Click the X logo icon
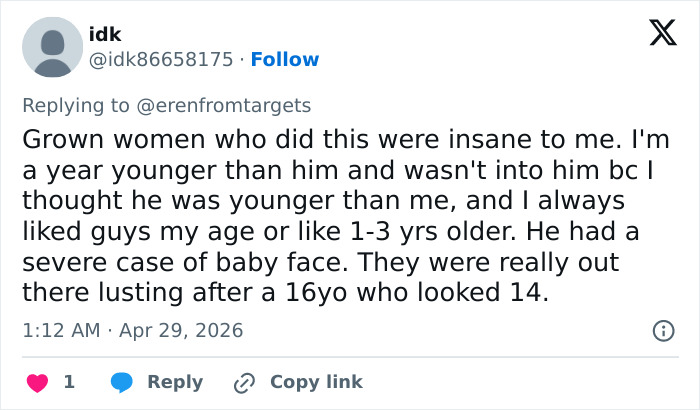The height and width of the screenshot is (410, 700). click(662, 35)
